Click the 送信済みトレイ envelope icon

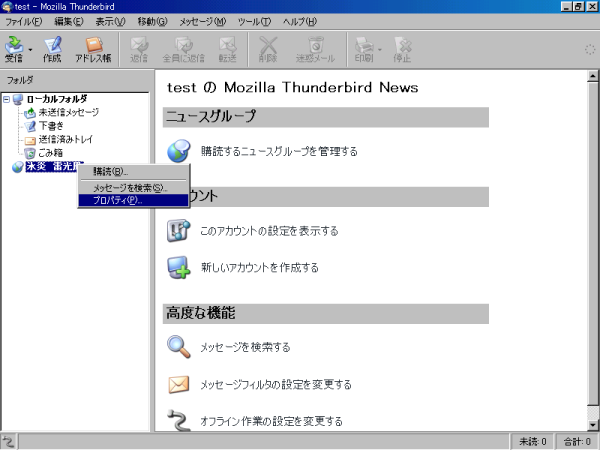pyautogui.click(x=30, y=140)
